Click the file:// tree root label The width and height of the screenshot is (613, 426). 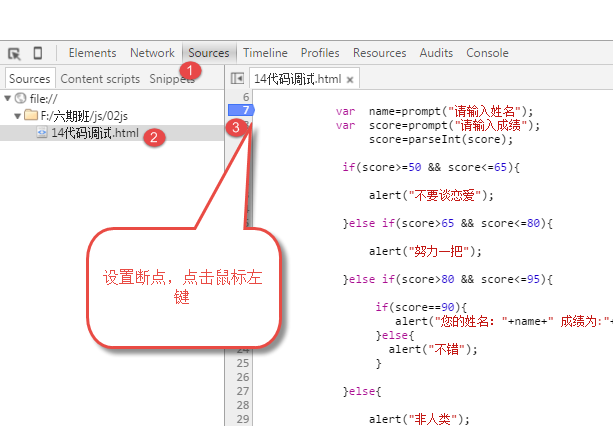pyautogui.click(x=43, y=99)
